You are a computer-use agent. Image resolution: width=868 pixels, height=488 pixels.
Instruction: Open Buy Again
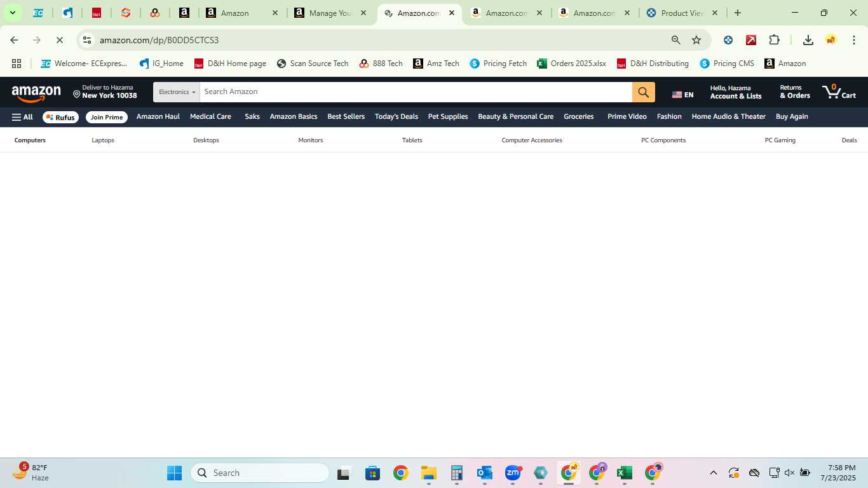[792, 117]
